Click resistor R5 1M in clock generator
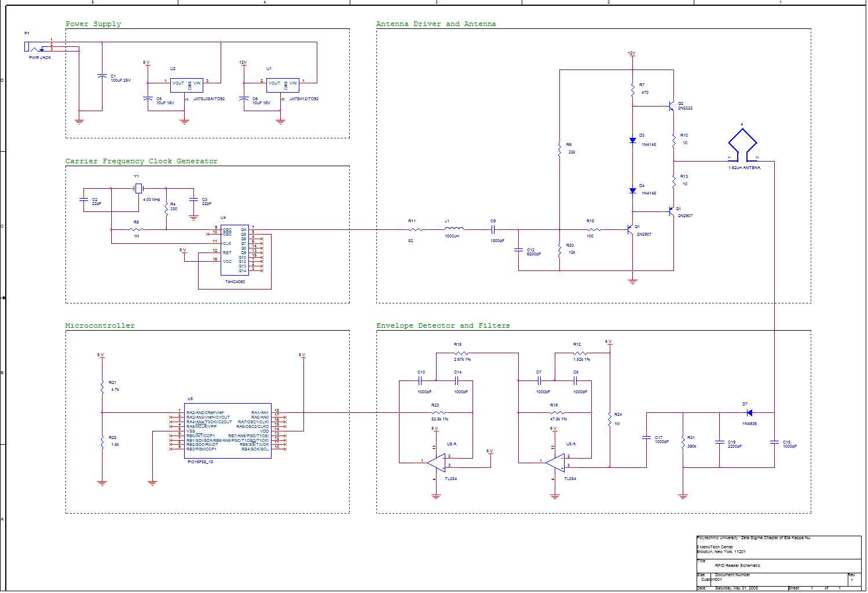Viewport: 868px width, 593px height. pos(137,230)
